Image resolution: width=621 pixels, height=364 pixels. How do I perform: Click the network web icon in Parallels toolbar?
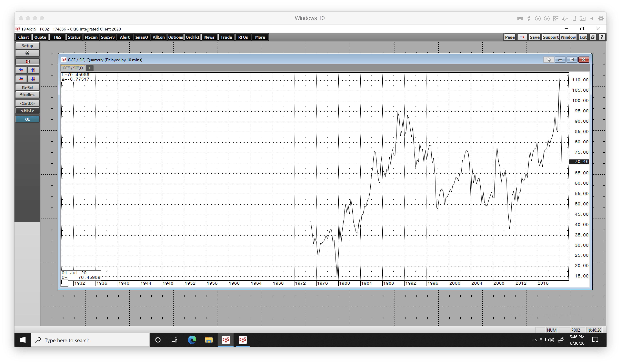[555, 18]
